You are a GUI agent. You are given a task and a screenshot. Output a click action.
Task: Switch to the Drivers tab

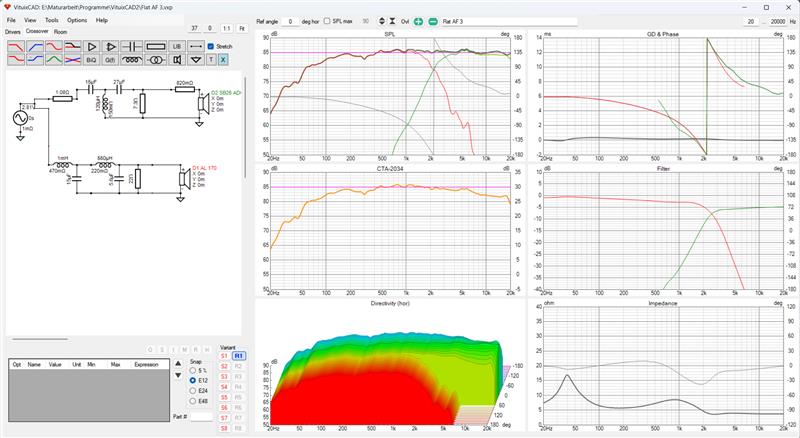click(13, 32)
